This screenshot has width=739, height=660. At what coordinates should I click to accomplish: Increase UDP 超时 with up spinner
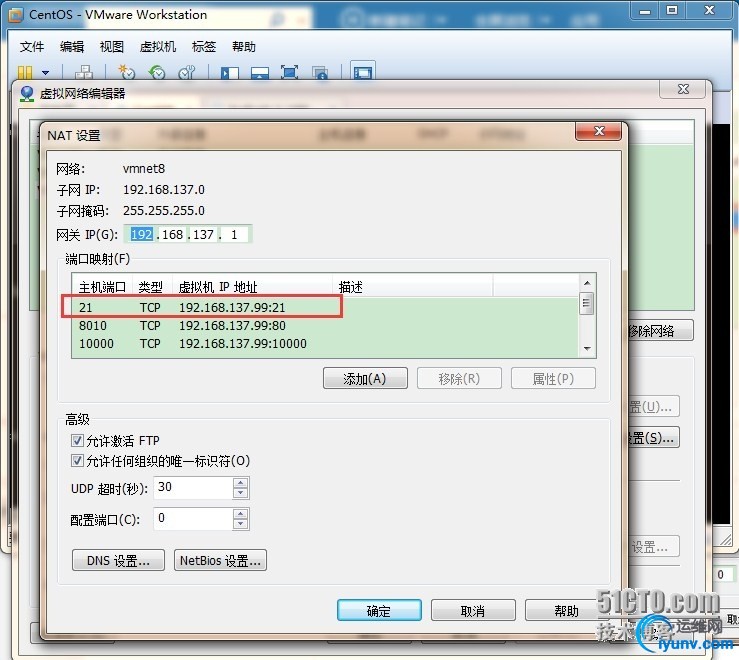coord(240,483)
